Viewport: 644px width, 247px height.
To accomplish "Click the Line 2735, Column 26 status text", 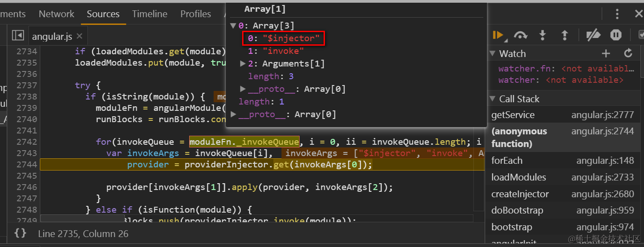I will [x=83, y=234].
